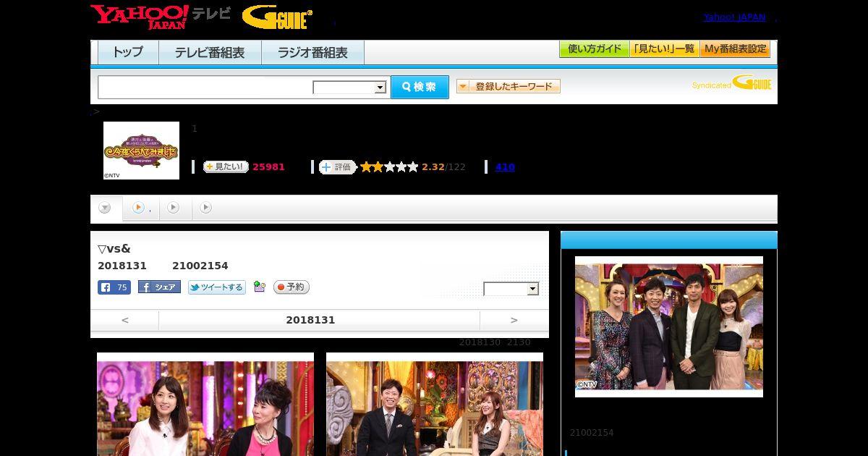Open photo of man in suit and woman
Viewport: 868px width, 456px height.
click(x=435, y=404)
